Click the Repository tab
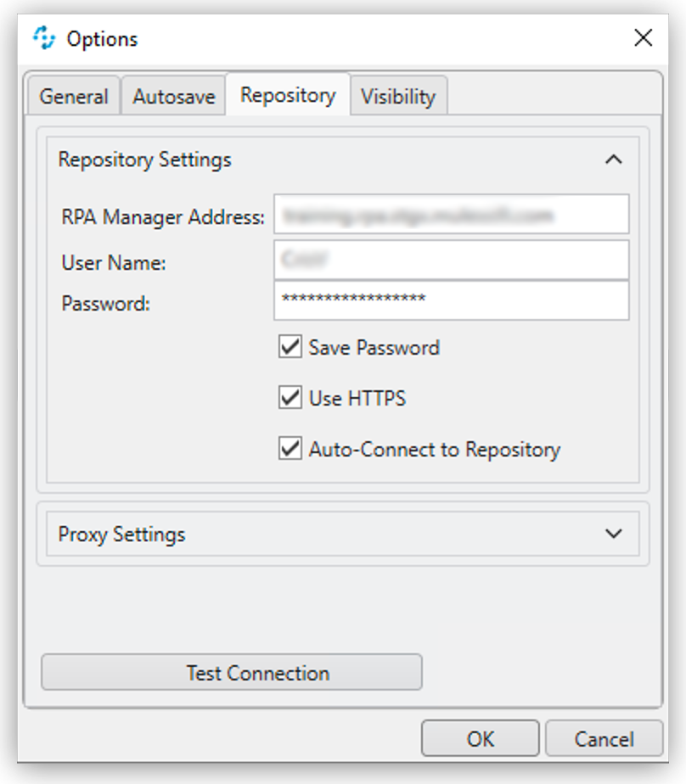This screenshot has height=784, width=686. coord(288,94)
